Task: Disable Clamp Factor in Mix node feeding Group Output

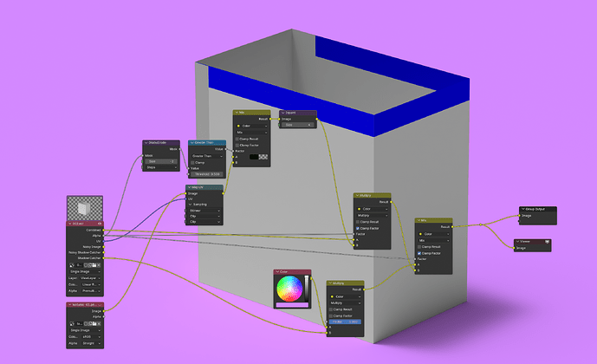Action: (x=419, y=253)
